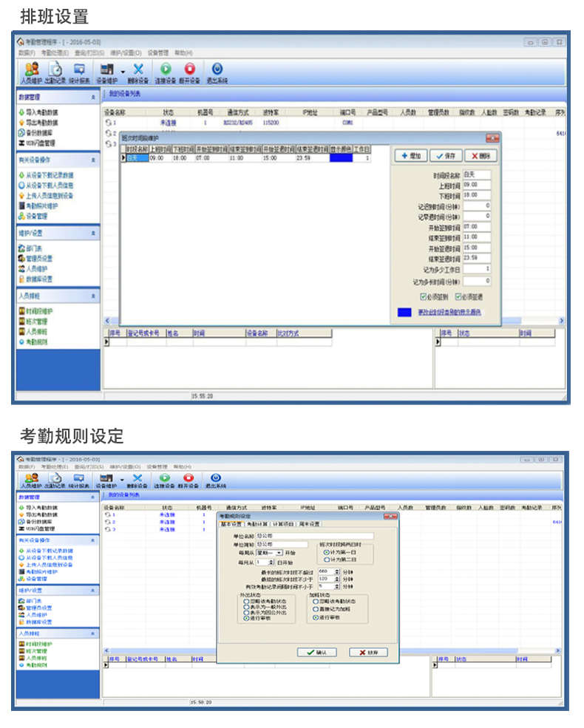This screenshot has width=584, height=728.
Task: Select 考勤规则 in the 排班设置 sidebar
Action: pos(33,341)
